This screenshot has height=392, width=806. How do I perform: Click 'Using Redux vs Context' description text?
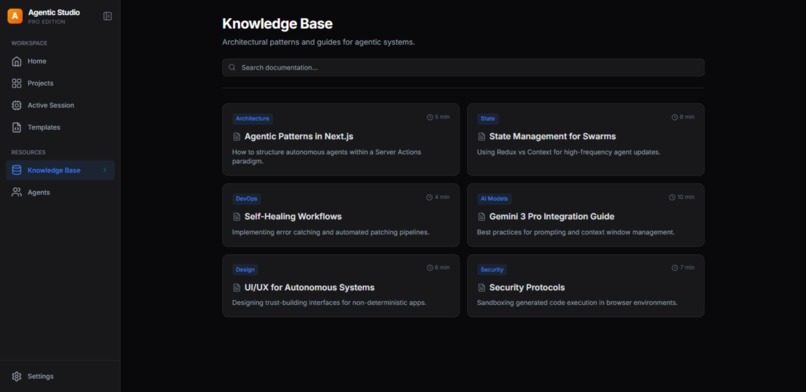click(x=569, y=152)
